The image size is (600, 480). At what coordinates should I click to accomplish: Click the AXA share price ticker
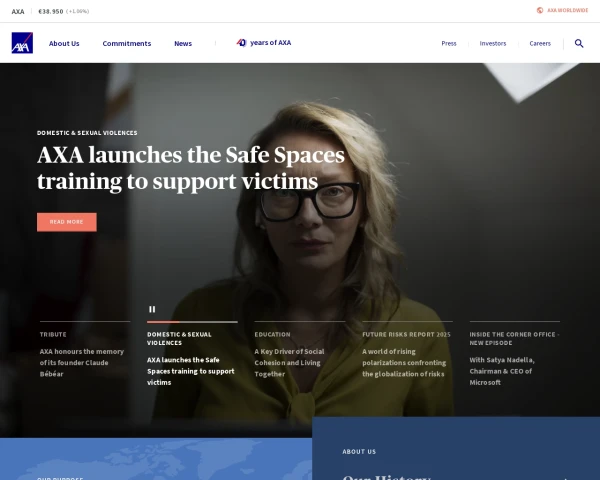pos(50,11)
